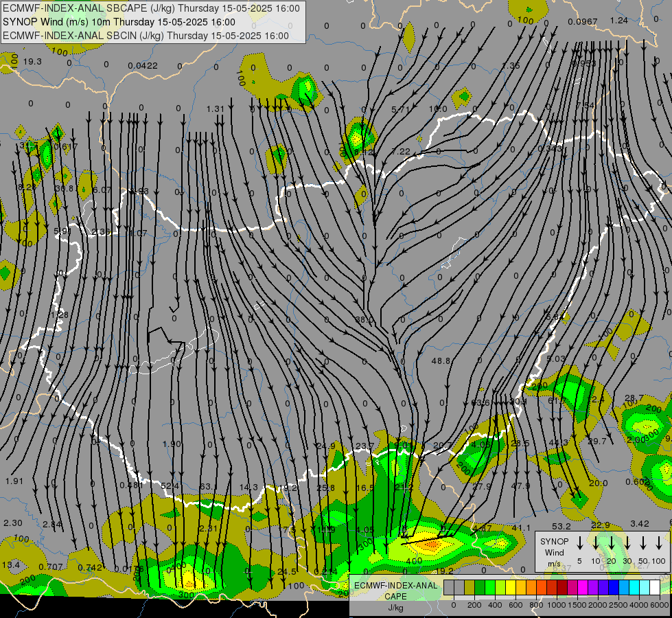Select the dark green CAPE legend swatch
Viewport: 672px width, 618px height.
click(x=480, y=588)
